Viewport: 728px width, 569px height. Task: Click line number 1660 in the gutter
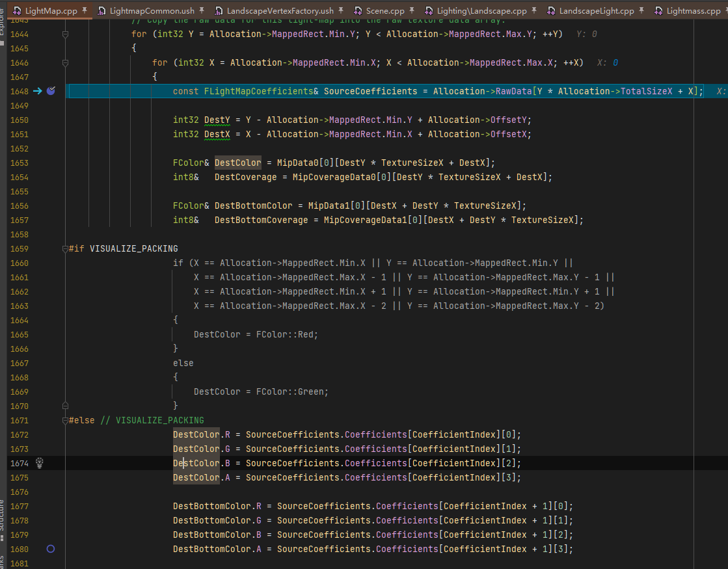click(x=20, y=263)
